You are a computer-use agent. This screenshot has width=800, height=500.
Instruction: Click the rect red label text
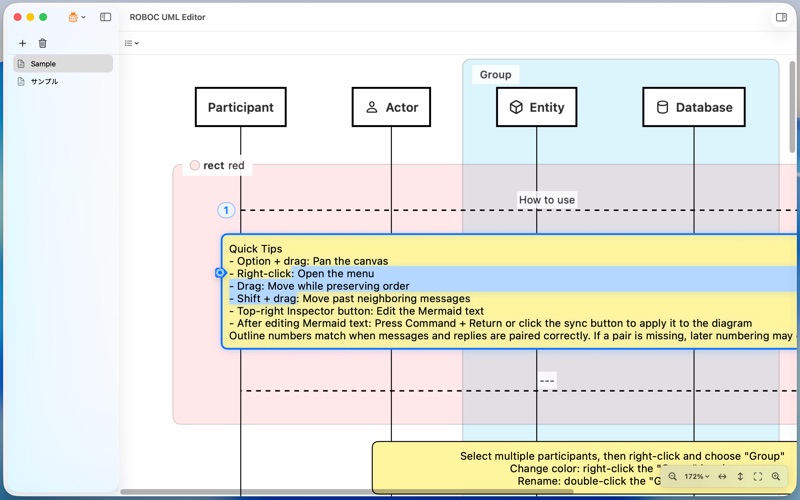223,165
